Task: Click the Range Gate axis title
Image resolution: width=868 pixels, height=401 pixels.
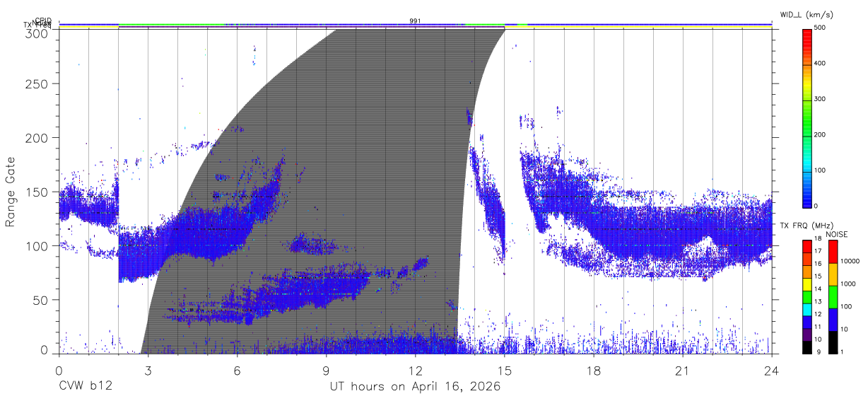Action: coord(11,192)
